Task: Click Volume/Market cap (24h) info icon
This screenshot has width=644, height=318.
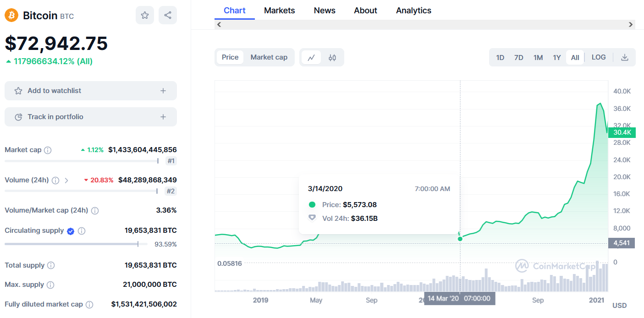Action: pyautogui.click(x=95, y=211)
